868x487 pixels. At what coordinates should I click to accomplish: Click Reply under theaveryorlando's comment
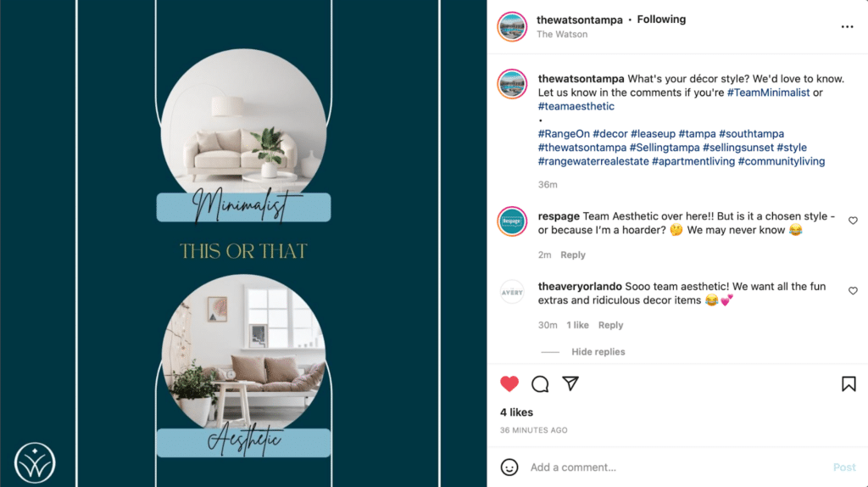coord(610,325)
